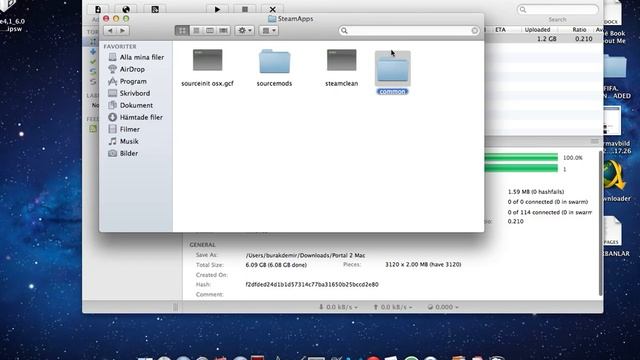Image resolution: width=640 pixels, height=360 pixels.
Task: Click the Add torrent icon in torrent window
Action: coord(98,9)
